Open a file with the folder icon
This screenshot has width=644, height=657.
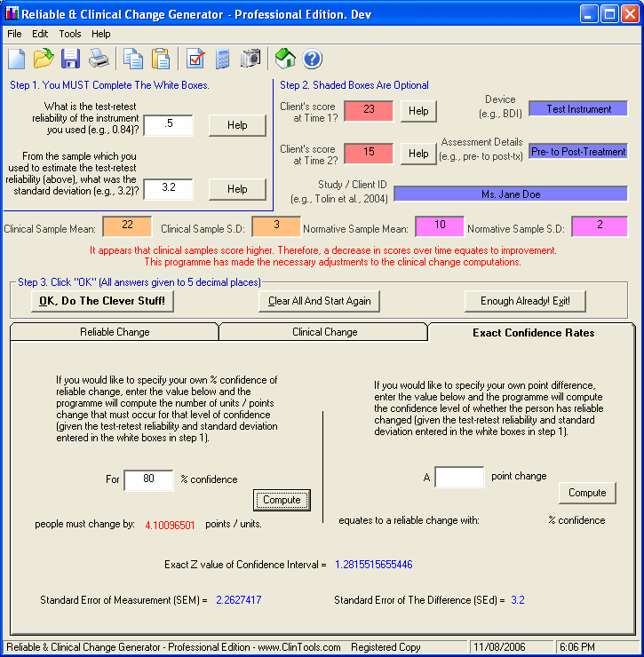[44, 59]
